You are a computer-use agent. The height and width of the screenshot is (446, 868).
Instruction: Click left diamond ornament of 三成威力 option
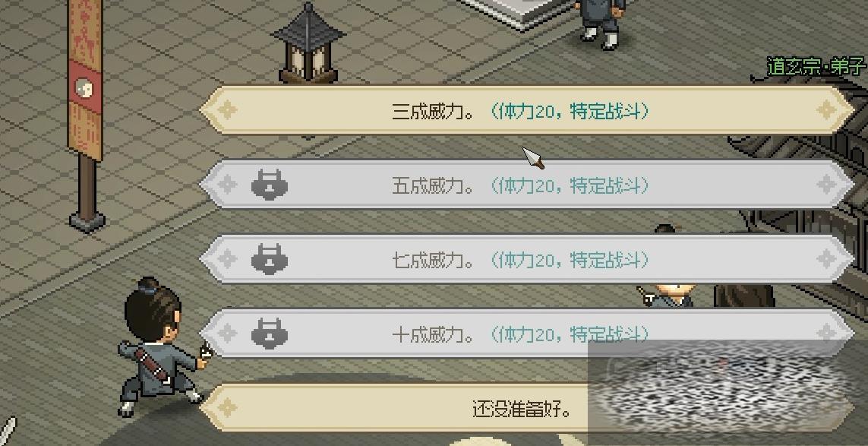click(x=227, y=109)
